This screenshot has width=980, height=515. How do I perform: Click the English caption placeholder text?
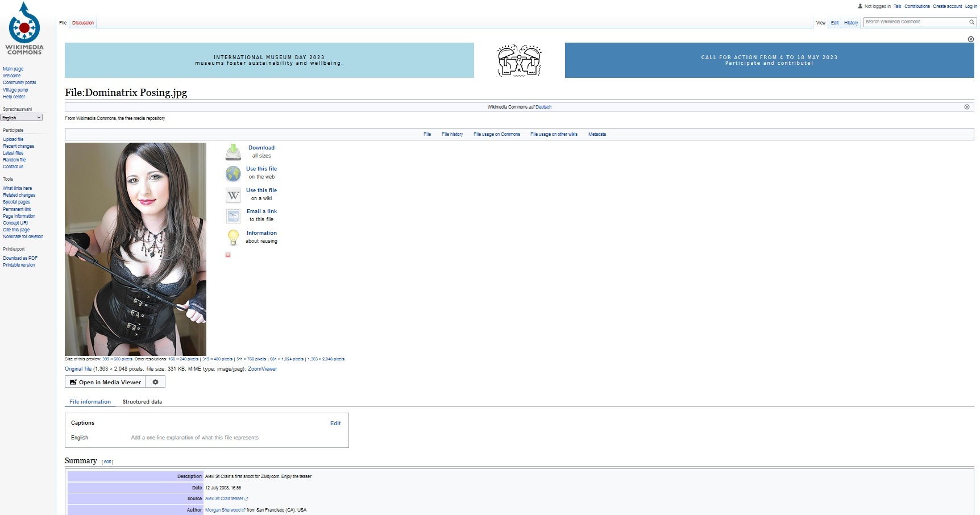(x=194, y=438)
